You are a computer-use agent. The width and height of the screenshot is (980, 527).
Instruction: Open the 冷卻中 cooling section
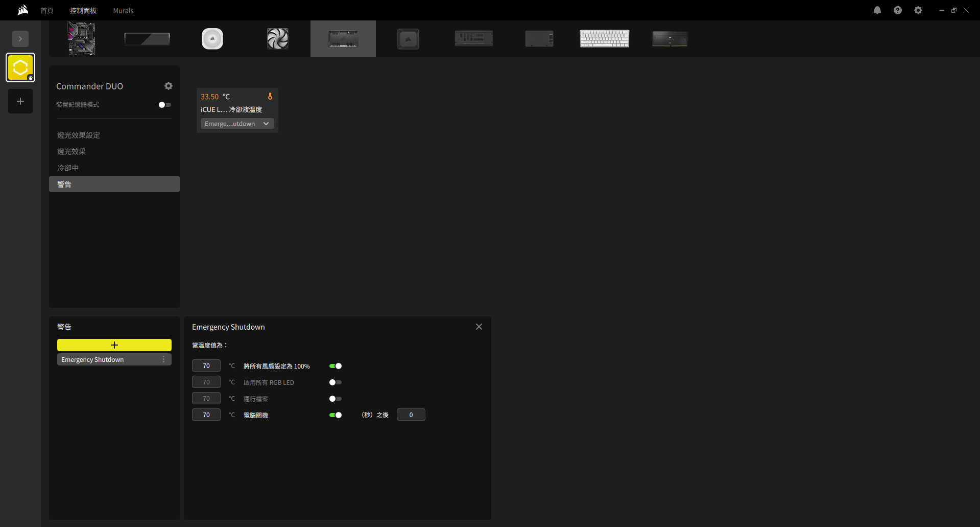coord(68,168)
